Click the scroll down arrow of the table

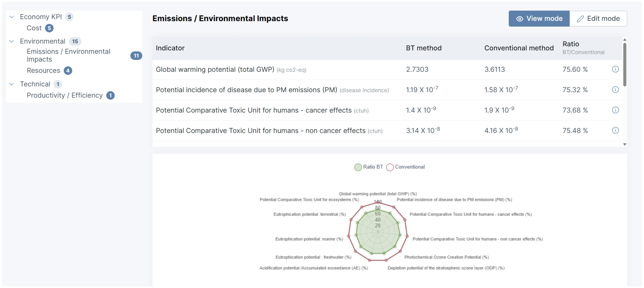click(x=625, y=144)
